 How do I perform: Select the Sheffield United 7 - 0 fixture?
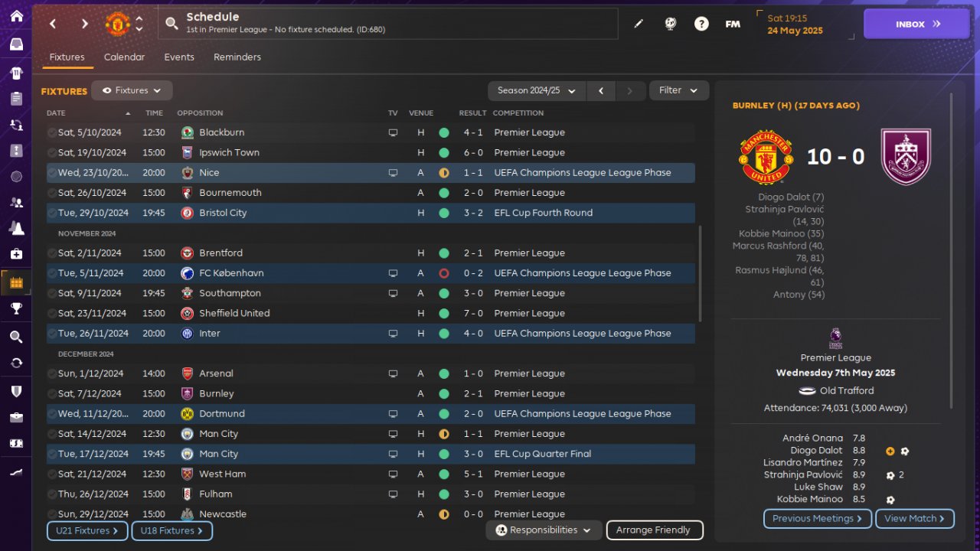[371, 314]
